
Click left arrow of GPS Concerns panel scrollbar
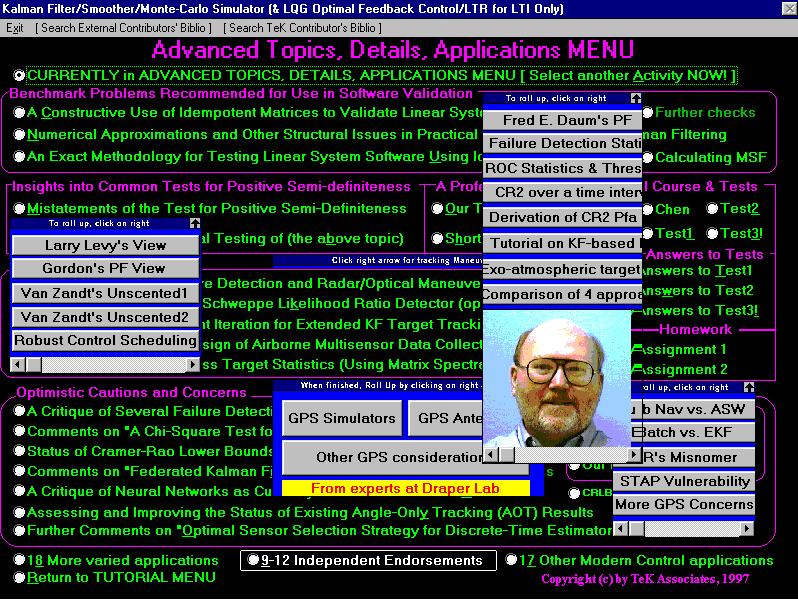pos(621,529)
